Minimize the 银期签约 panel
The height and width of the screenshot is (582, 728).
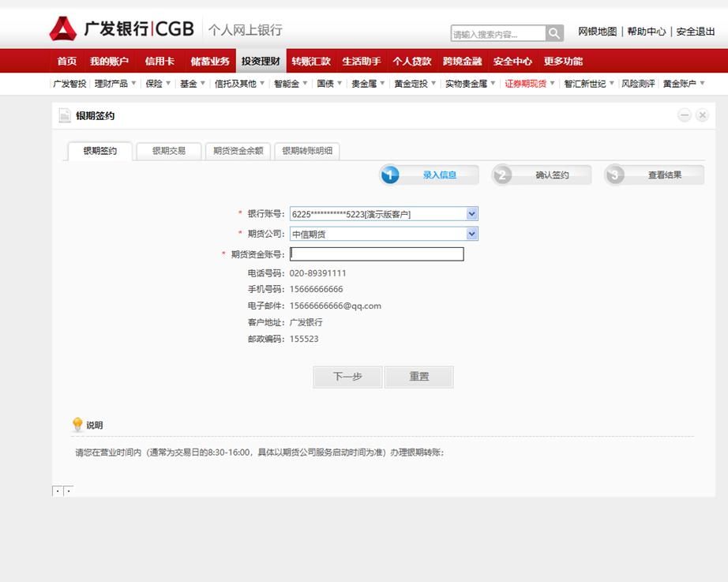coord(685,115)
